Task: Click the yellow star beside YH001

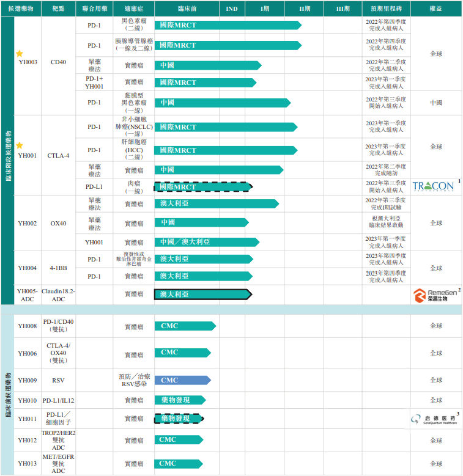Action: coord(20,145)
